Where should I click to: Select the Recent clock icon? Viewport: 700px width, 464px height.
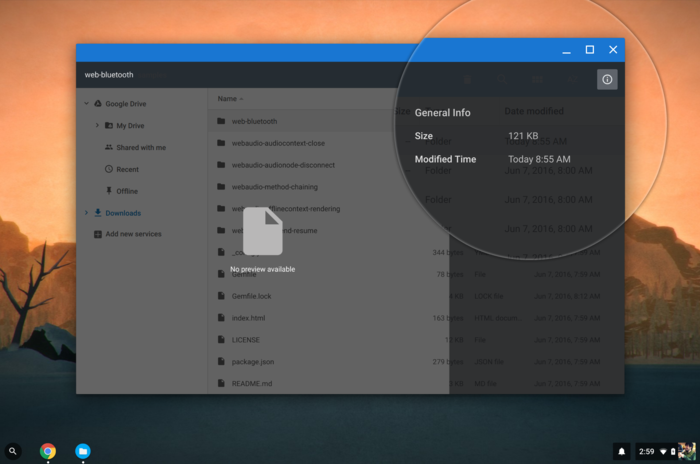point(109,169)
